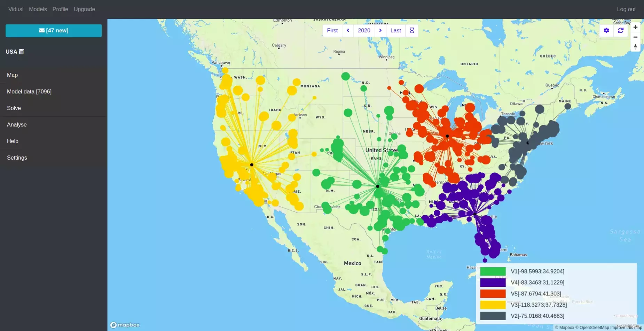Click the green cluster's black hub point
The image size is (644, 331).
click(378, 186)
